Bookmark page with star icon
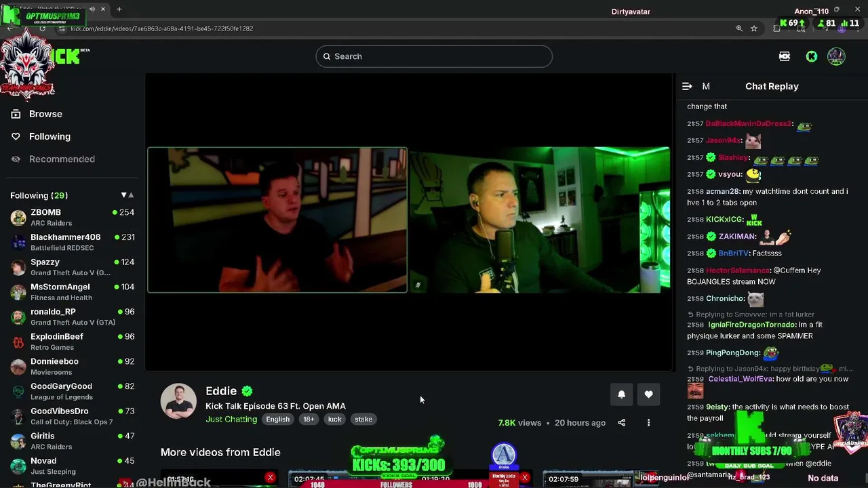The image size is (868, 488). [753, 28]
